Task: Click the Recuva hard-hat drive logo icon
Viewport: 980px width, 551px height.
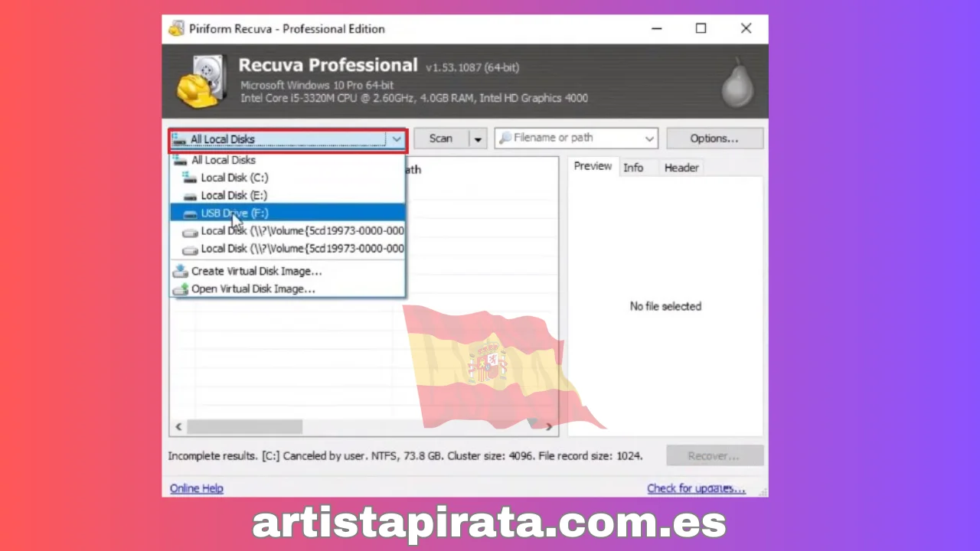Action: [202, 81]
